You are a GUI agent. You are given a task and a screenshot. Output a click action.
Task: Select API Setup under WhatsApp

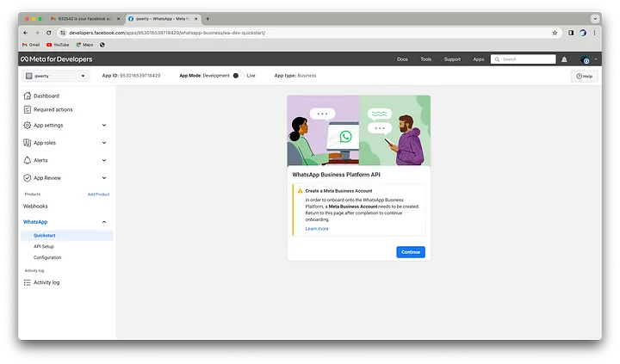pyautogui.click(x=44, y=247)
